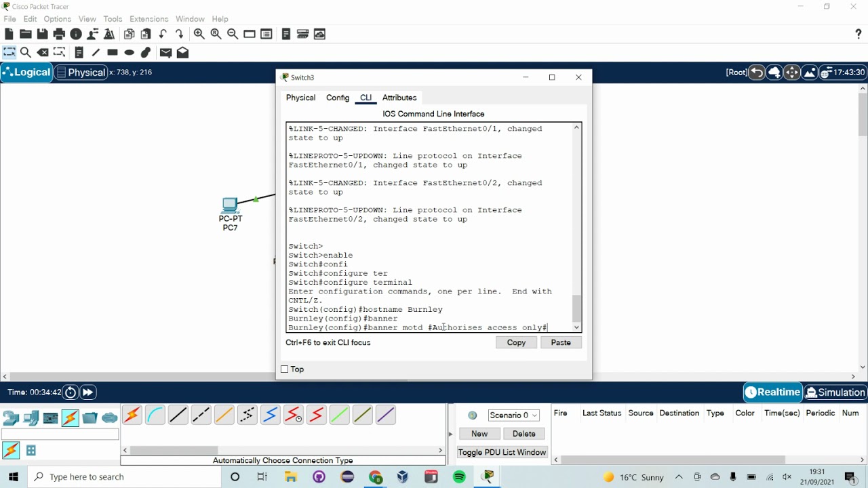Open the Extensions menu

(x=149, y=19)
